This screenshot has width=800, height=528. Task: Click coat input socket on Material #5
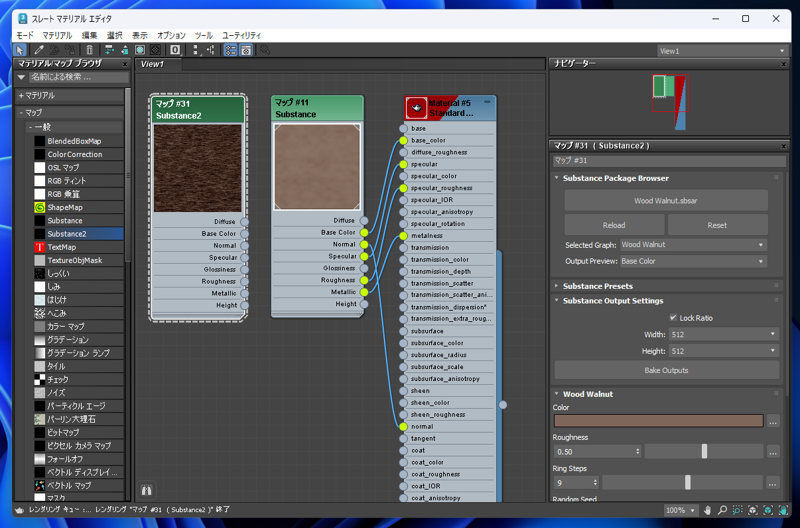point(404,450)
